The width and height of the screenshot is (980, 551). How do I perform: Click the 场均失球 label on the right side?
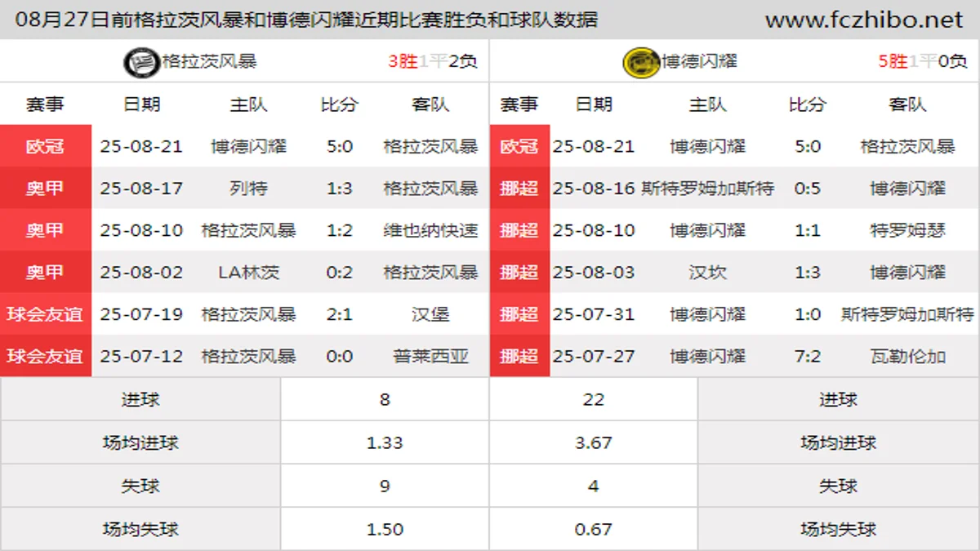838,529
